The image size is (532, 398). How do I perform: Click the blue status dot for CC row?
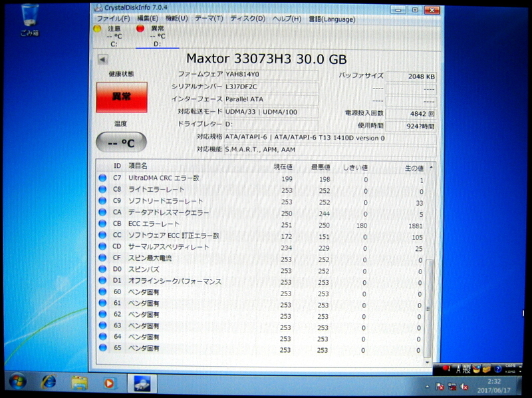coord(102,235)
